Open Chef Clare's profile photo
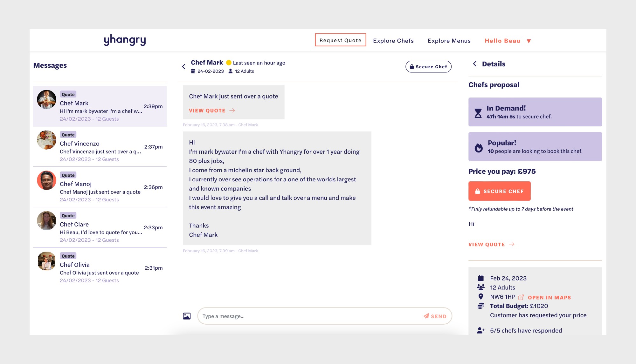 (x=46, y=221)
